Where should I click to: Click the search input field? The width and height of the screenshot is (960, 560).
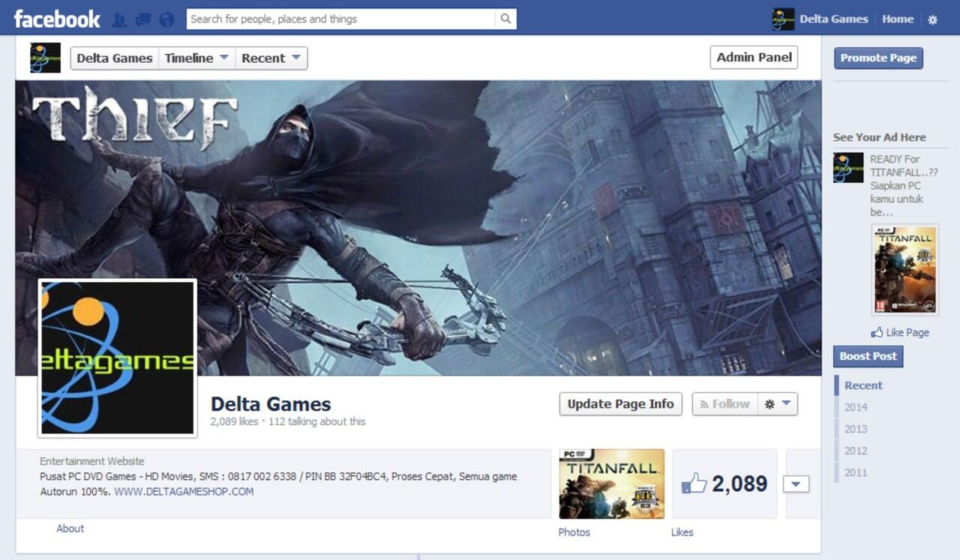(341, 19)
